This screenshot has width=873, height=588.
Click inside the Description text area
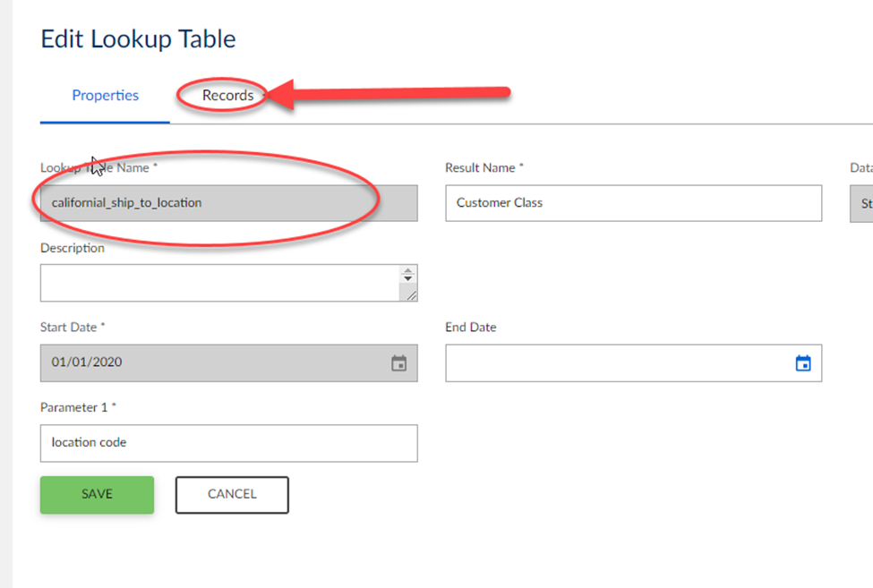pyautogui.click(x=219, y=283)
